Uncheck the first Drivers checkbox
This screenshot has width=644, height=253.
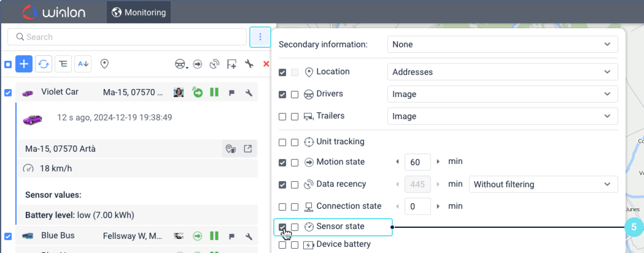[x=282, y=95]
